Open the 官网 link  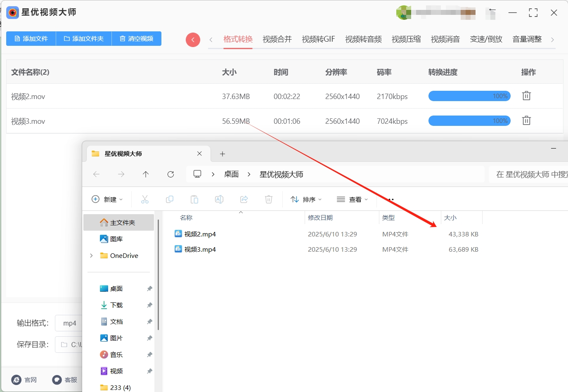point(24,380)
